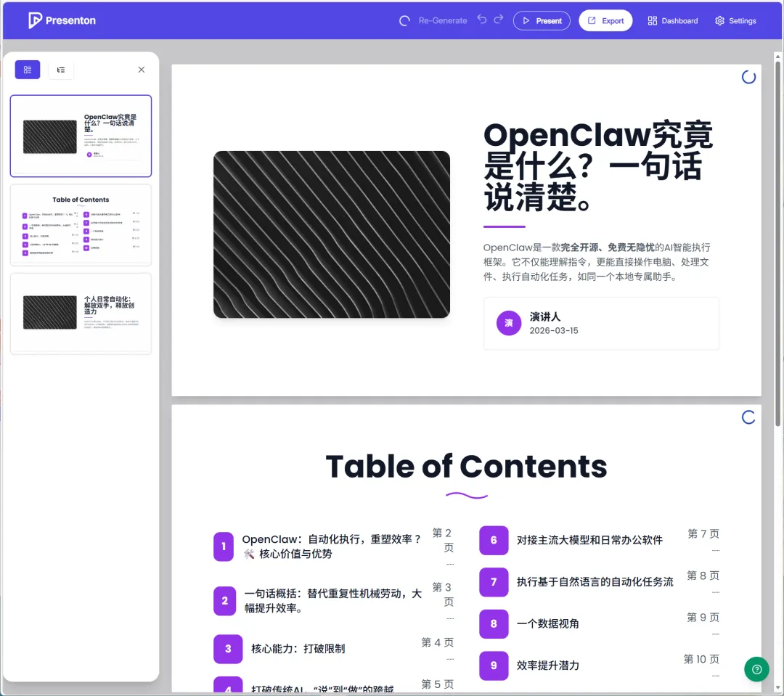Click contents entry OpenClaw：自动化执行，重塑效率
Screen dimensions: 784x696
[332, 546]
